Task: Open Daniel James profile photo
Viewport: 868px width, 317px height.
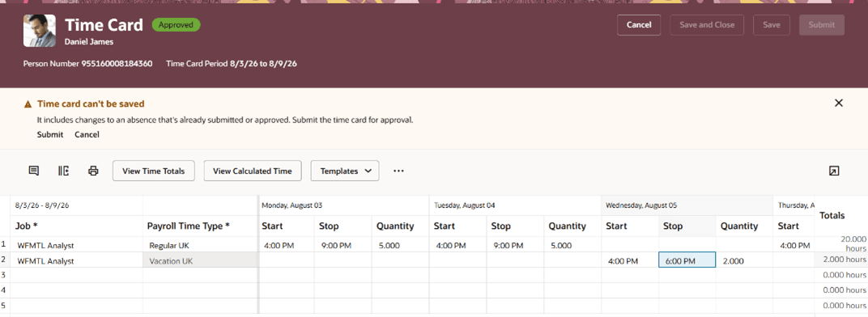Action: coord(40,31)
